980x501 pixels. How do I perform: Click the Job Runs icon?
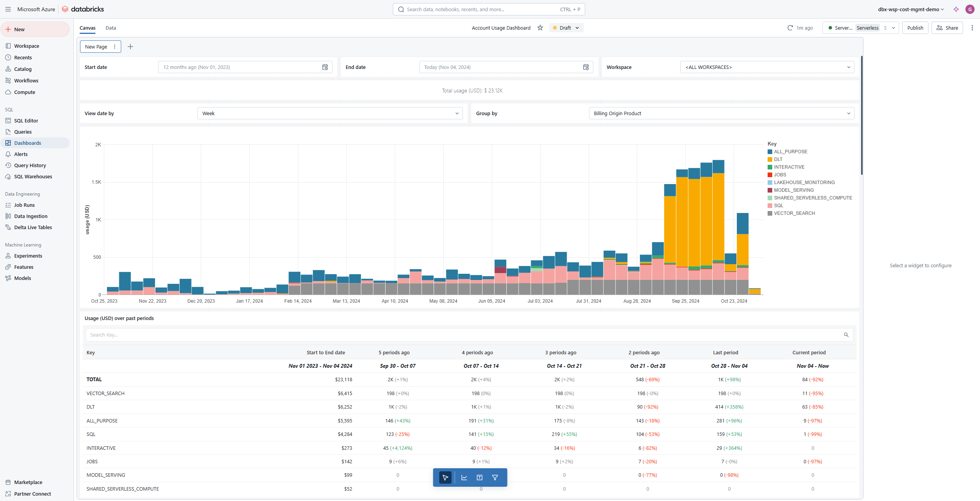tap(8, 204)
